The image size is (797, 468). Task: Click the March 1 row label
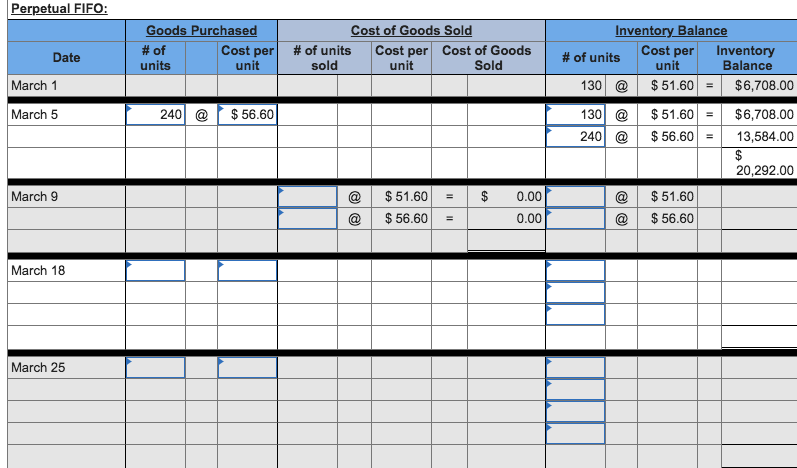pos(34,85)
